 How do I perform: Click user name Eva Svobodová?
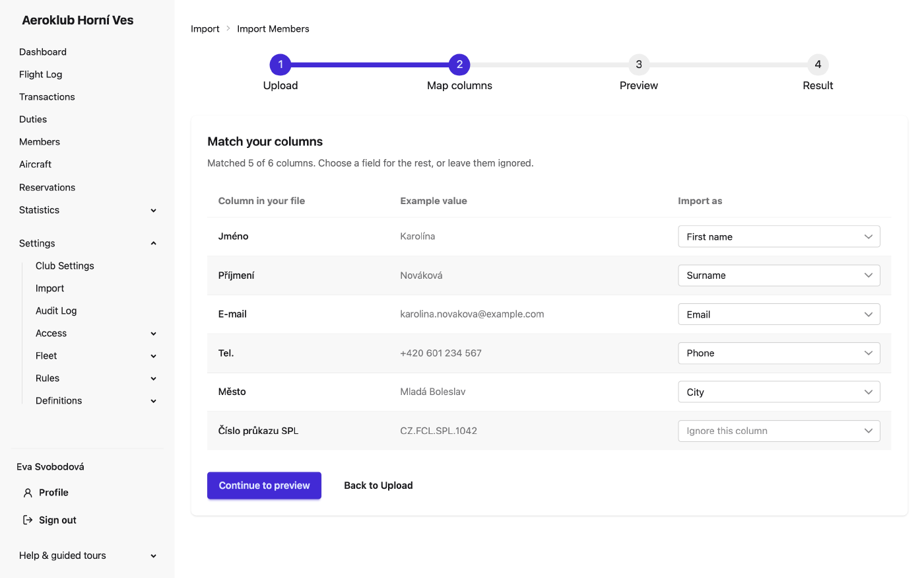pos(50,467)
